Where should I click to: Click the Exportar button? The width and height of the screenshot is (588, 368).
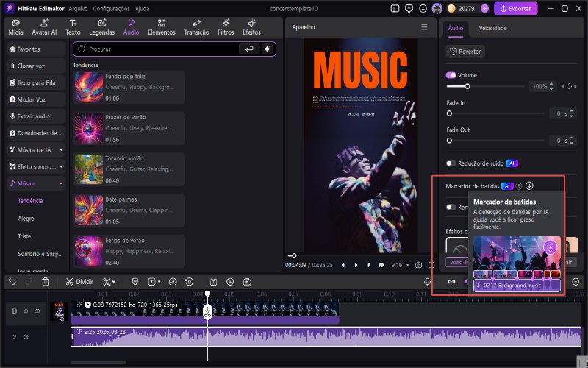pyautogui.click(x=516, y=8)
